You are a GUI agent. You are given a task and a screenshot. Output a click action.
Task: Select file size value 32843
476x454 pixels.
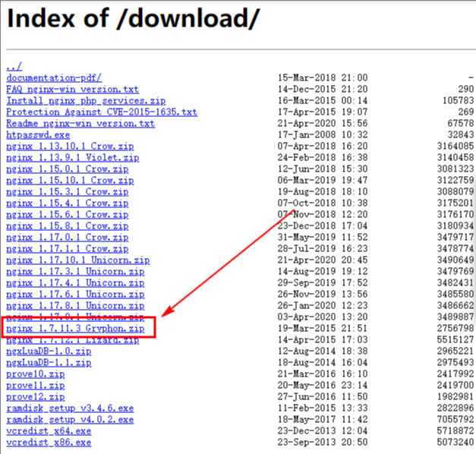461,135
